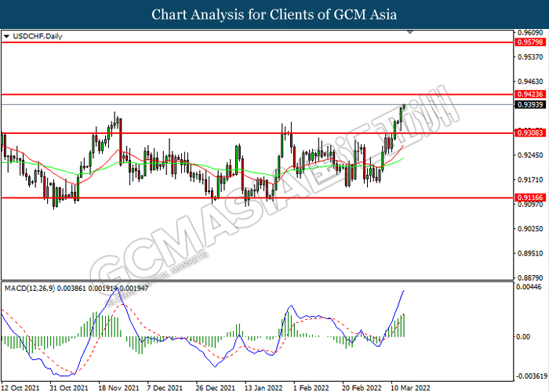Select the 0.94236 resistance price label

pos(530,94)
